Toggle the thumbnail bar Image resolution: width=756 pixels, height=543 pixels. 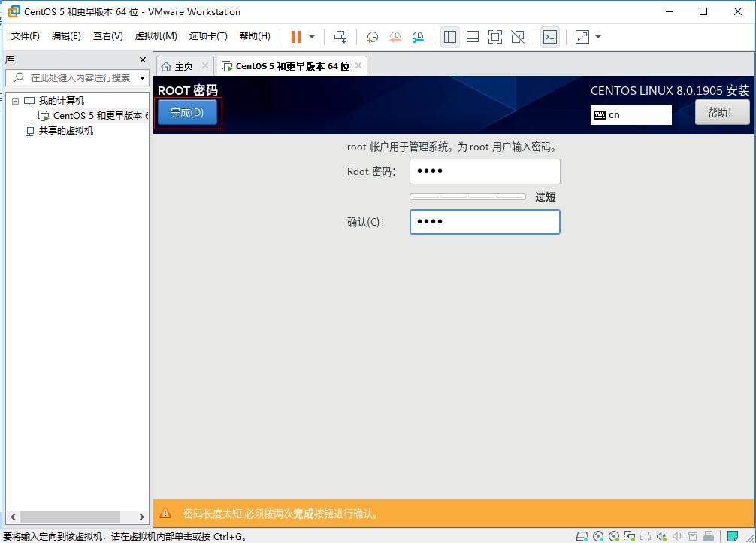point(474,36)
